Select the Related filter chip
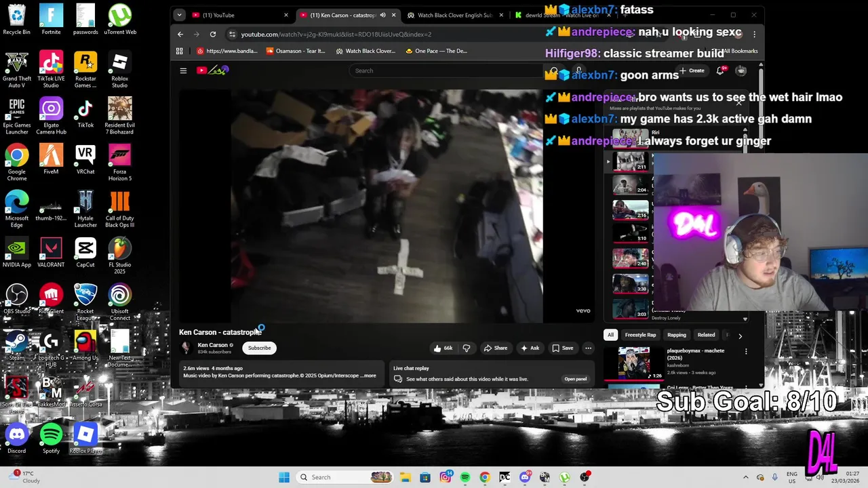868x488 pixels. (706, 335)
